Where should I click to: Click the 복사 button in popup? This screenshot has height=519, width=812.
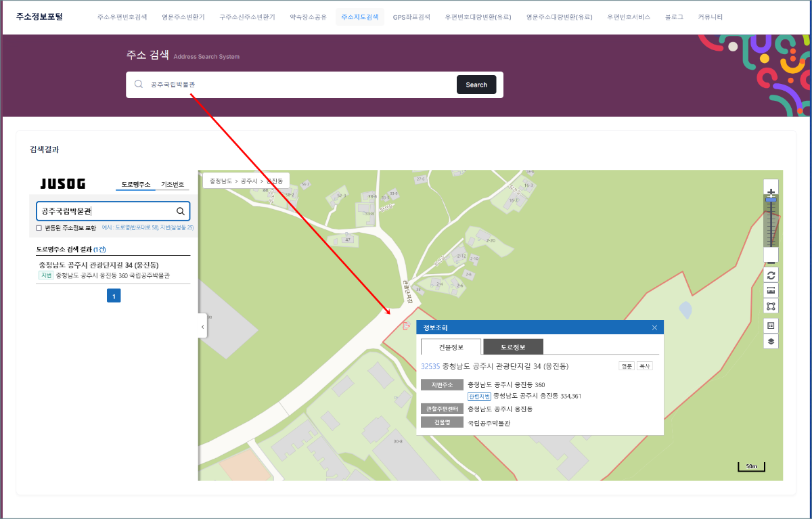click(644, 365)
